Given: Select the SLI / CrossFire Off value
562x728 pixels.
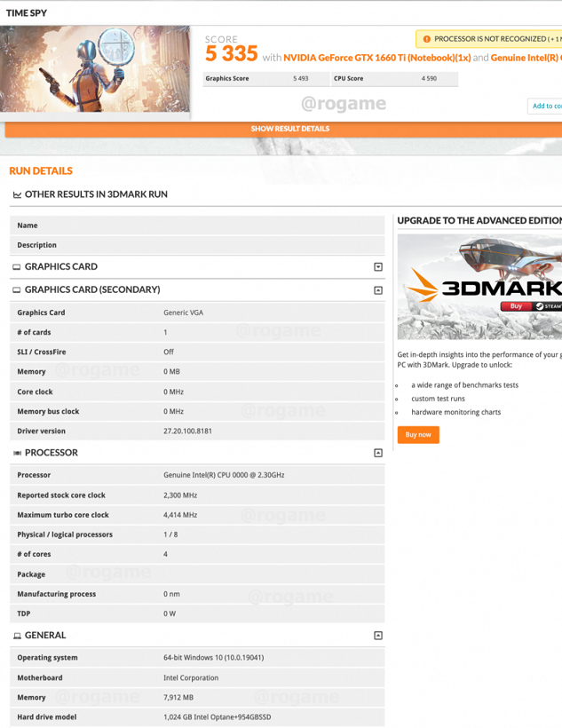Looking at the screenshot, I should click(169, 352).
